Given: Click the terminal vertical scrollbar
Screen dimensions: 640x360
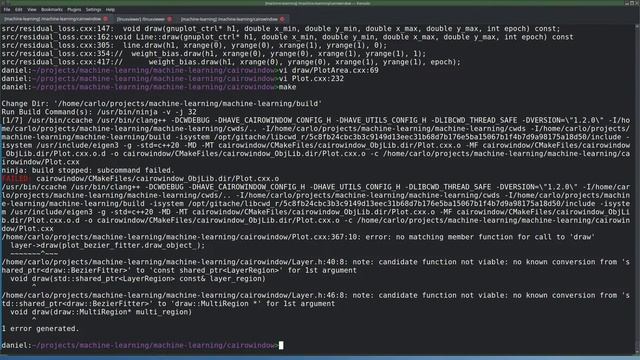Looking at the screenshot, I should pos(637,188).
